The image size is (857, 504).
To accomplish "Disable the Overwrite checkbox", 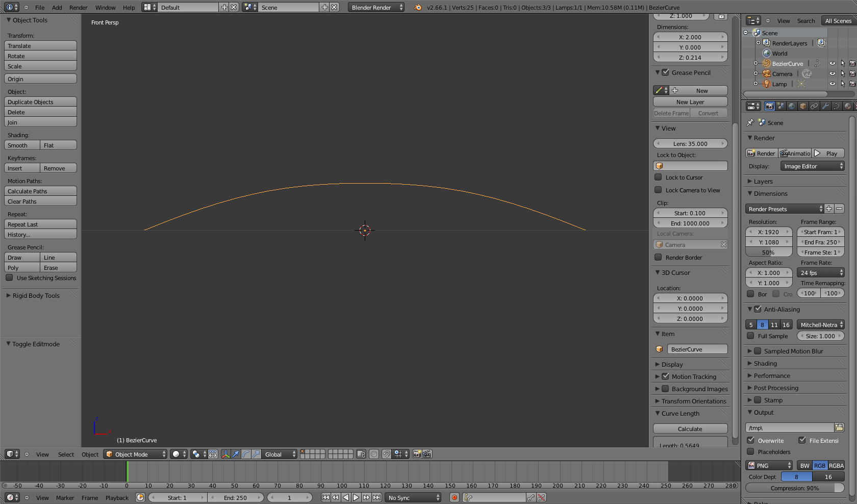I will coord(750,440).
